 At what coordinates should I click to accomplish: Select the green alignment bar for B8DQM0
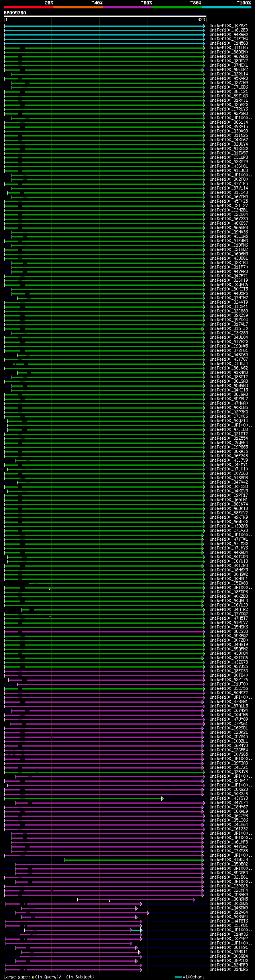pos(104,52)
